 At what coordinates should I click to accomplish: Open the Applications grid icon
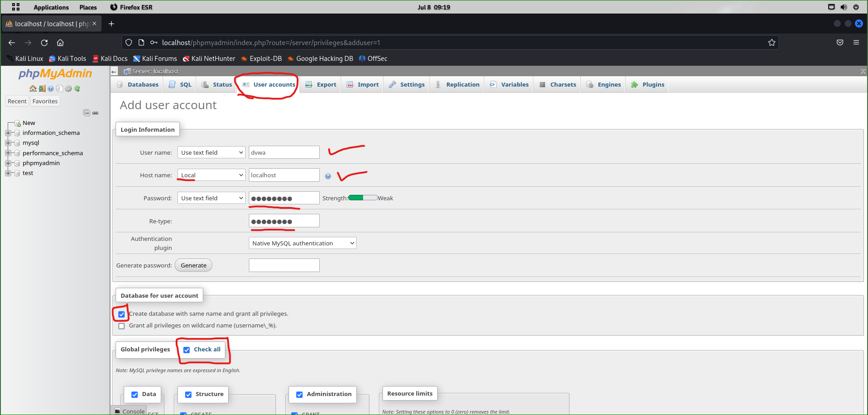click(16, 7)
